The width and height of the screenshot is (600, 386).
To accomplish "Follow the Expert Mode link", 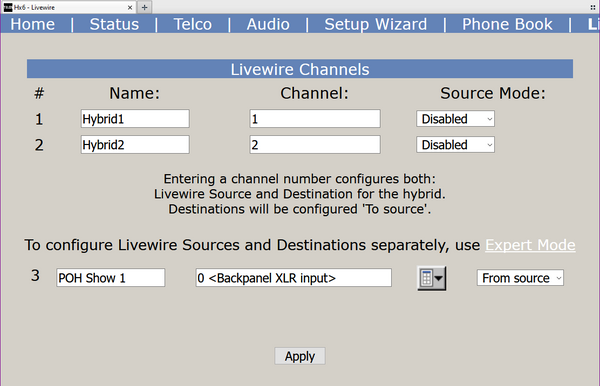I will (x=530, y=245).
